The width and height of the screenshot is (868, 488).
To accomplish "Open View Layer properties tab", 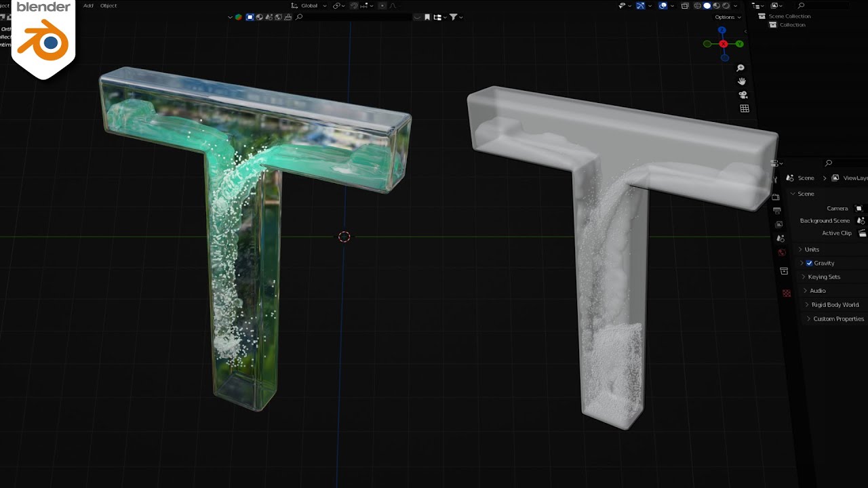I will [778, 224].
